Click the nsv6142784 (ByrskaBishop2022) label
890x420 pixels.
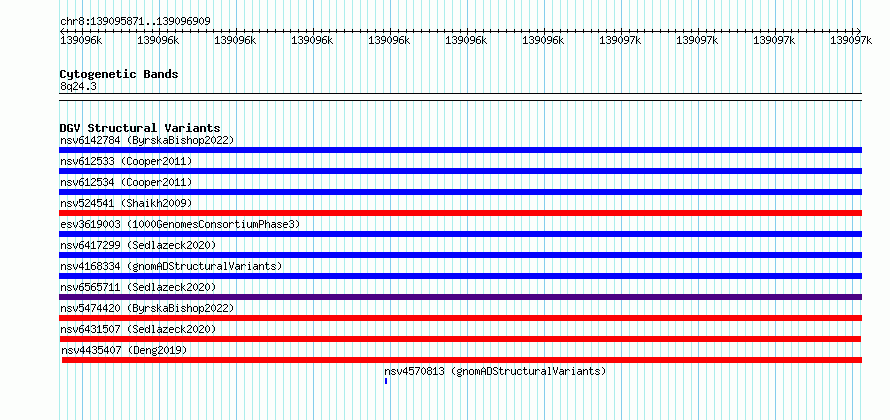pos(147,140)
